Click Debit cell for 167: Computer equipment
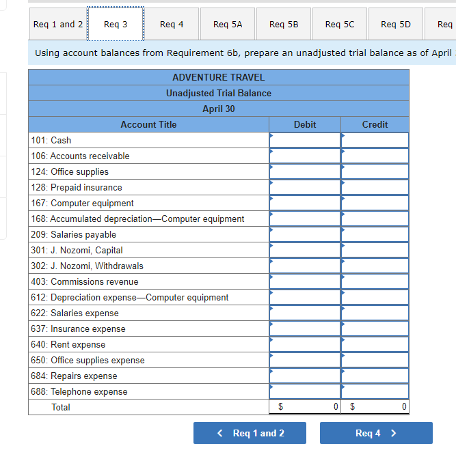Screen dimensions: 456x476 [305, 203]
